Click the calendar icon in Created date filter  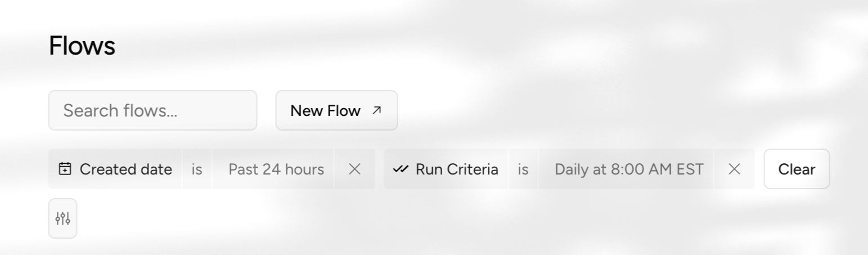click(65, 169)
